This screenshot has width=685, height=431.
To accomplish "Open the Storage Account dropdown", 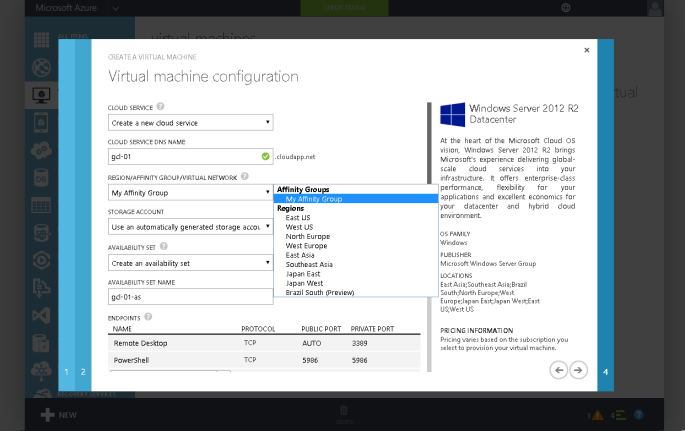I will [190, 227].
